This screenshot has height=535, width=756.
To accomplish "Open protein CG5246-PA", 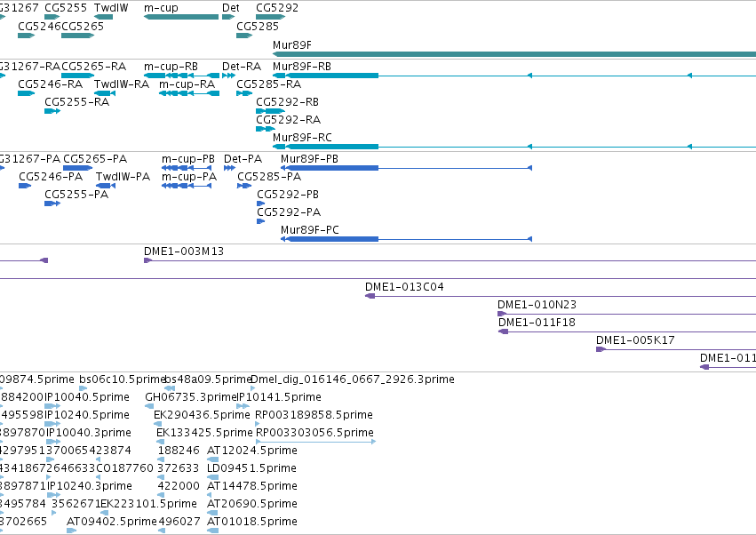I will coord(25,186).
